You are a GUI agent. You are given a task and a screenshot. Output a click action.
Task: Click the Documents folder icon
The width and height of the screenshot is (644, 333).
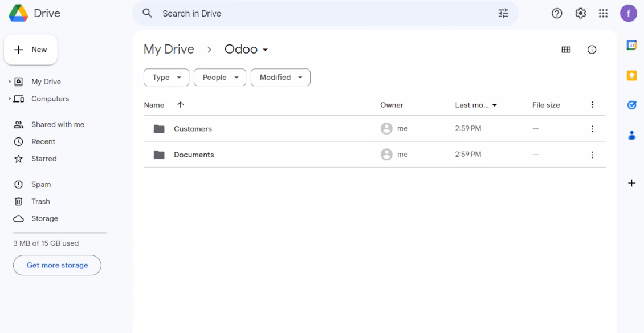[x=159, y=155]
